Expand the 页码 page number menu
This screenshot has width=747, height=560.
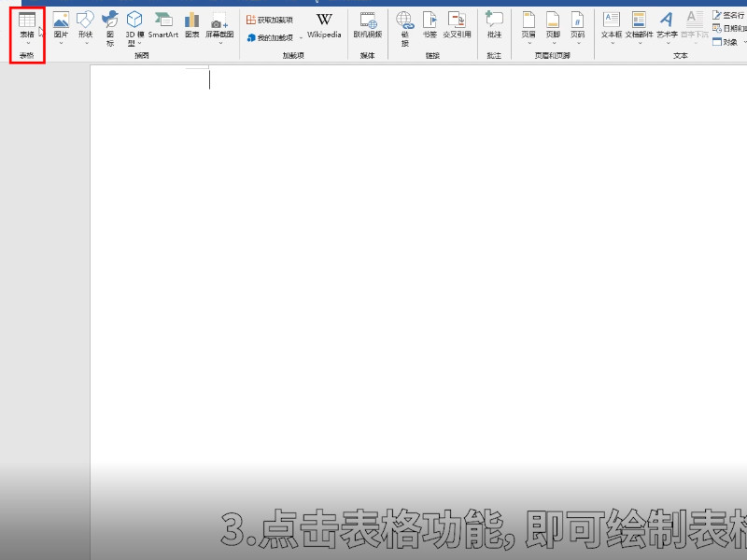coord(577,29)
